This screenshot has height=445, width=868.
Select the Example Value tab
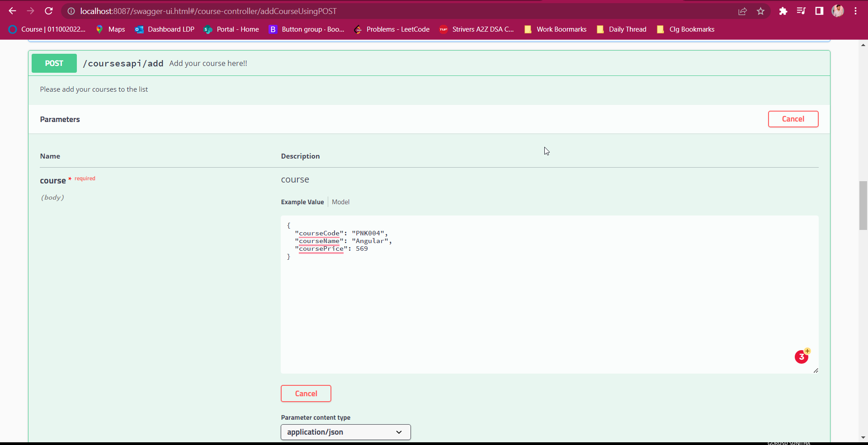(x=302, y=202)
